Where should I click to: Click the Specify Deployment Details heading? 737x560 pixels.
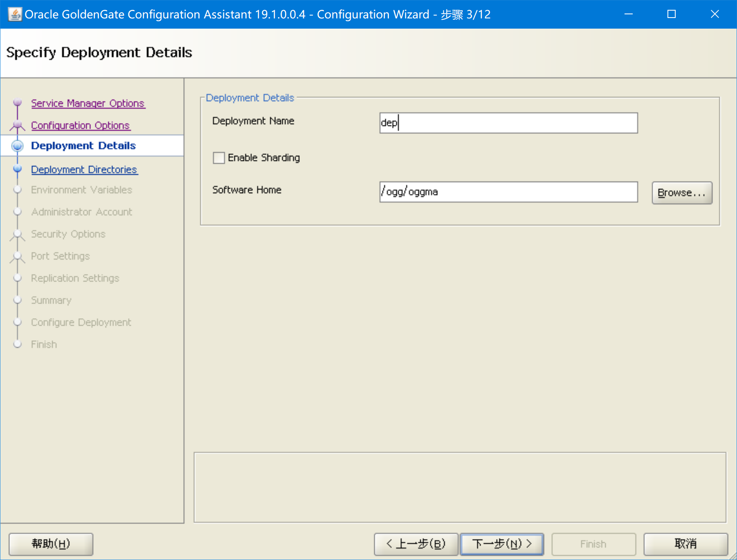[99, 53]
